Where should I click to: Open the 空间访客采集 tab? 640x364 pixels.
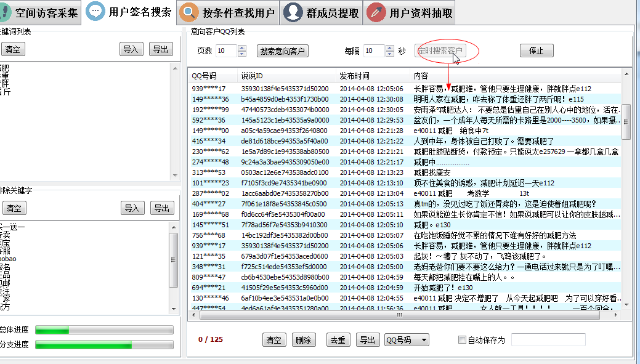(40, 13)
